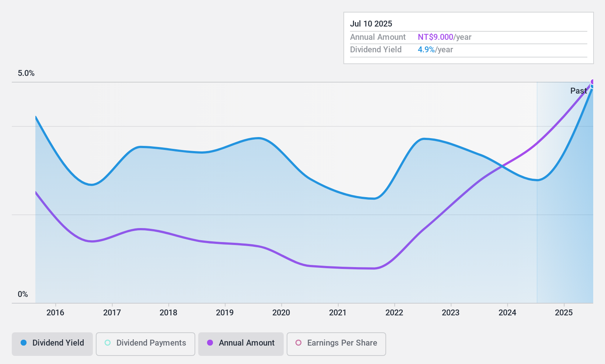605x364 pixels.
Task: Click the Jul 10 2025 tooltip date
Action: 371,24
